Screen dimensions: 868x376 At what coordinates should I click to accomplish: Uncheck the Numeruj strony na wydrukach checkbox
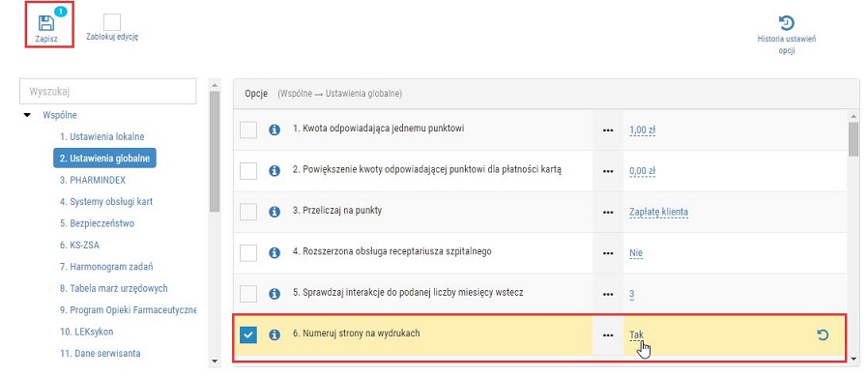pos(248,334)
